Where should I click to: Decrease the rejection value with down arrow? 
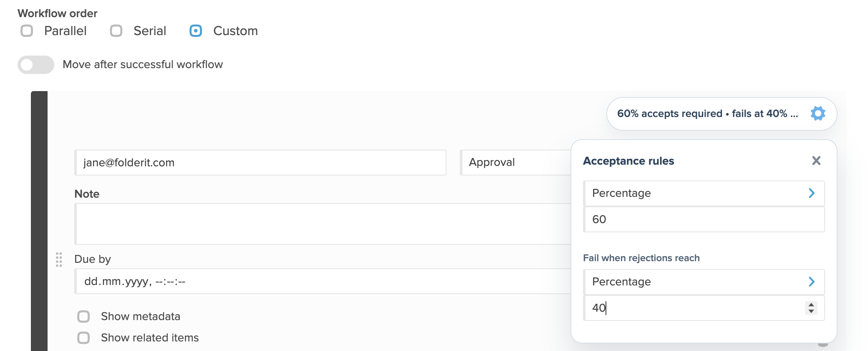[x=811, y=311]
